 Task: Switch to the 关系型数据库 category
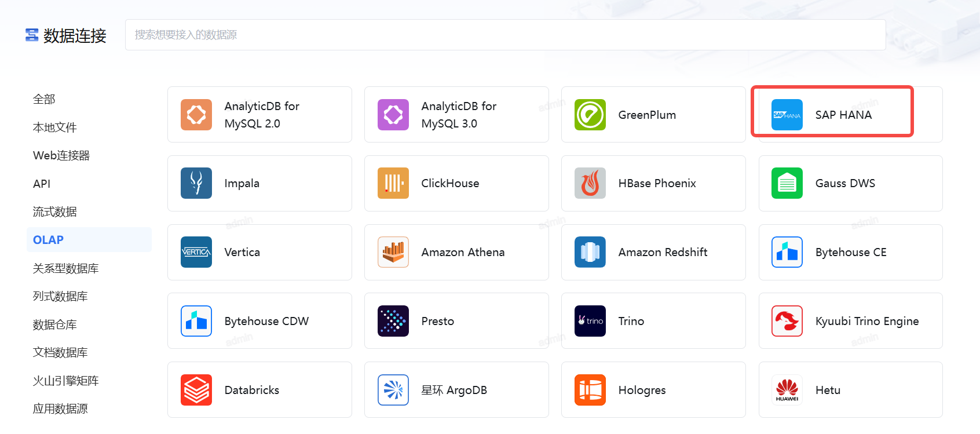(x=65, y=268)
